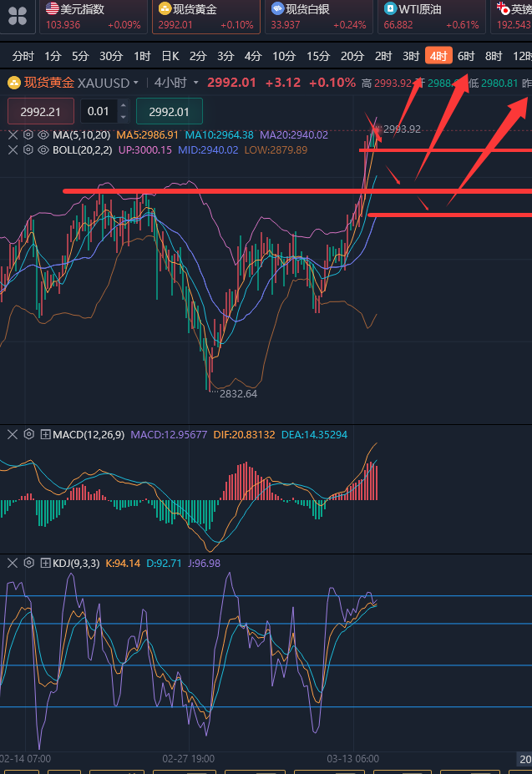Decrease the 0.01 lot size stepper

[x=124, y=117]
